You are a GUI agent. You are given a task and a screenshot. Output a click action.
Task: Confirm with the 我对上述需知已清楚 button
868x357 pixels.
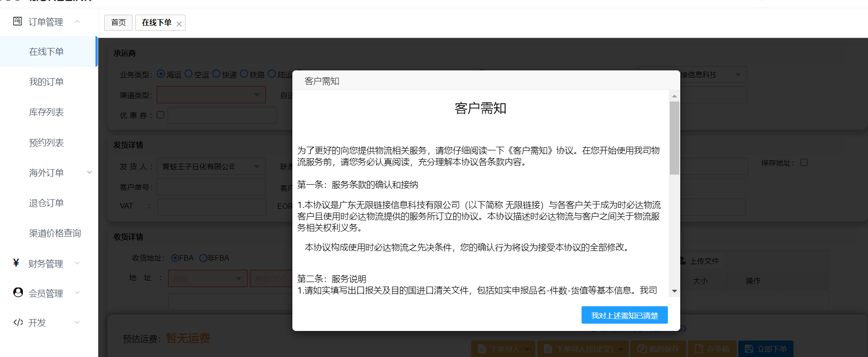pyautogui.click(x=624, y=315)
